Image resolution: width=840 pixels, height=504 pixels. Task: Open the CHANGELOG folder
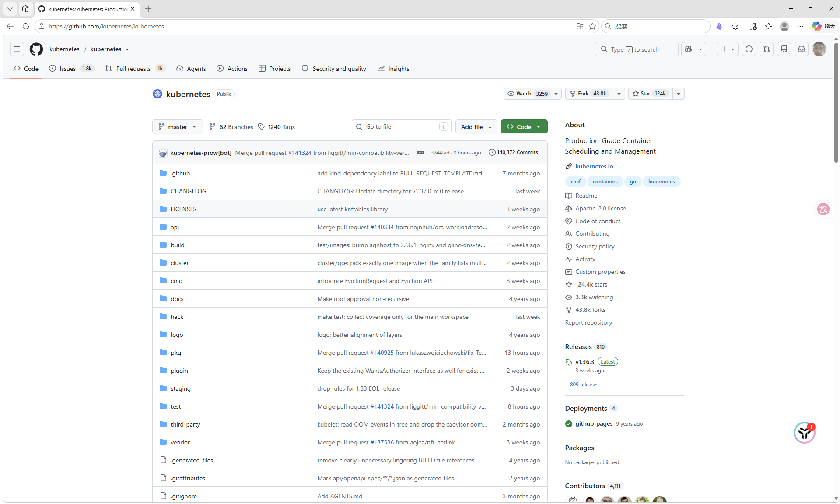pyautogui.click(x=188, y=191)
